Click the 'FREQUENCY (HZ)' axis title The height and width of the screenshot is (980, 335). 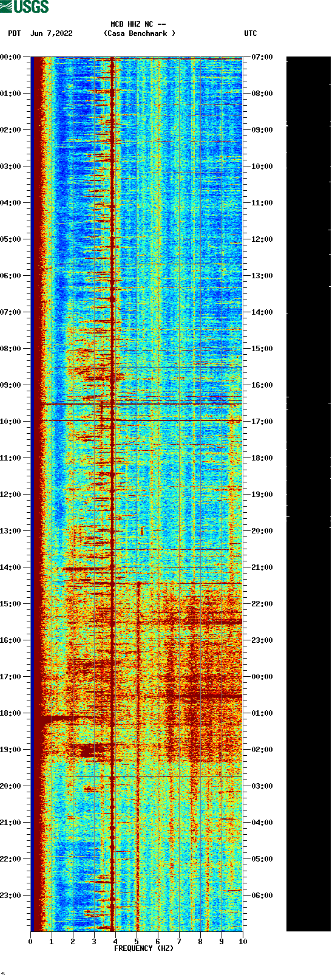pos(144,948)
